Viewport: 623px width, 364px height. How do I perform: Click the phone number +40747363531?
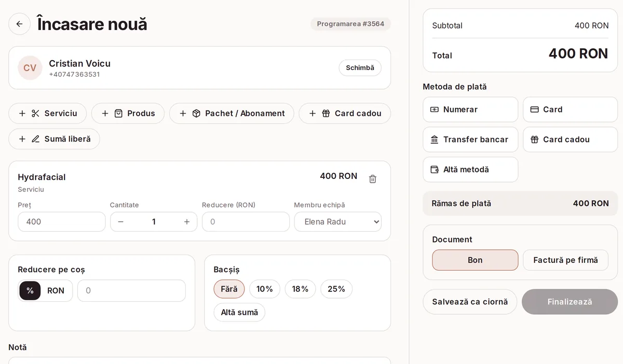tap(75, 75)
